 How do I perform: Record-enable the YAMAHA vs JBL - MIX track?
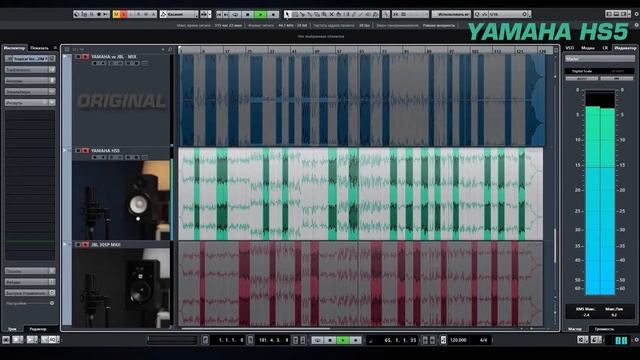pos(85,57)
